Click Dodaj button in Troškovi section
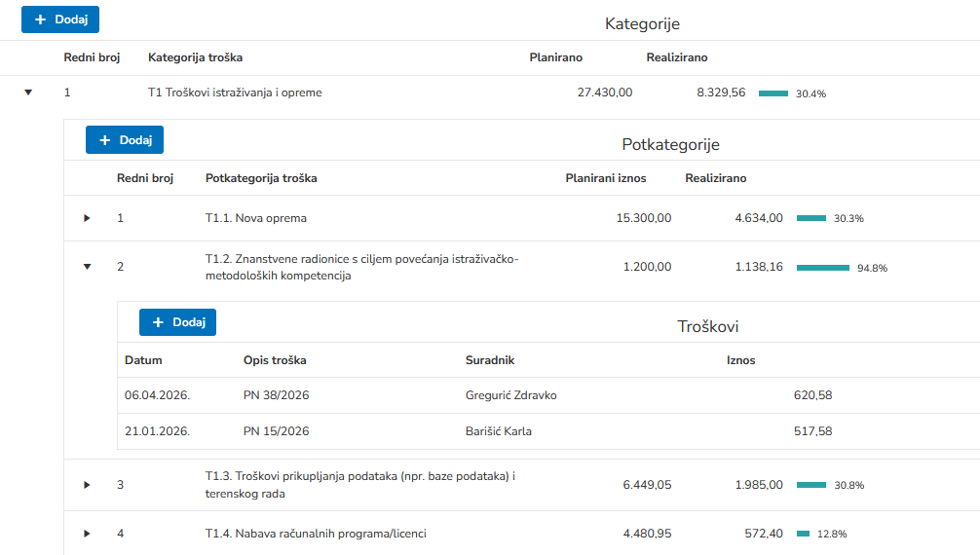Viewport: 980px width, 555px height. pyautogui.click(x=177, y=322)
